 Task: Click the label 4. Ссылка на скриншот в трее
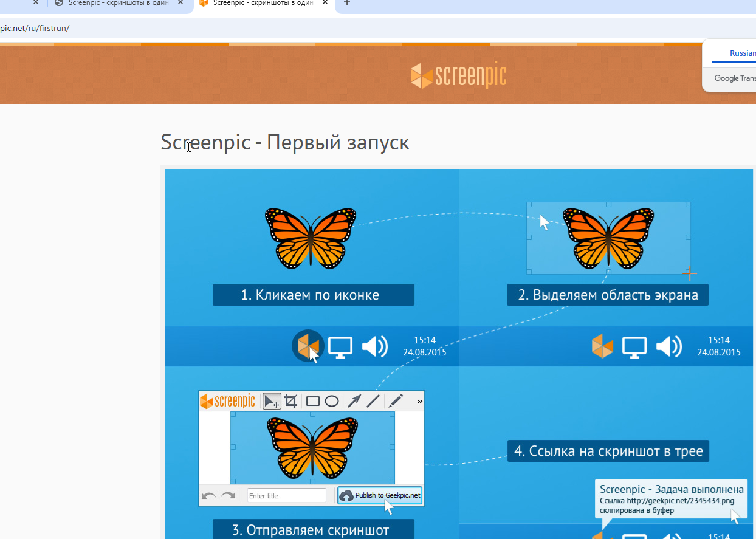(x=608, y=451)
